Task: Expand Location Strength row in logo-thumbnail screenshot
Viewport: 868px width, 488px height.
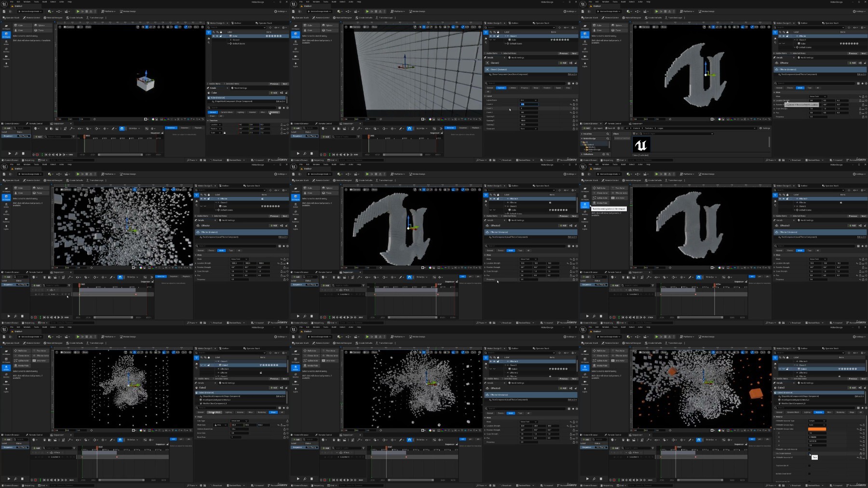Action: tap(774, 100)
